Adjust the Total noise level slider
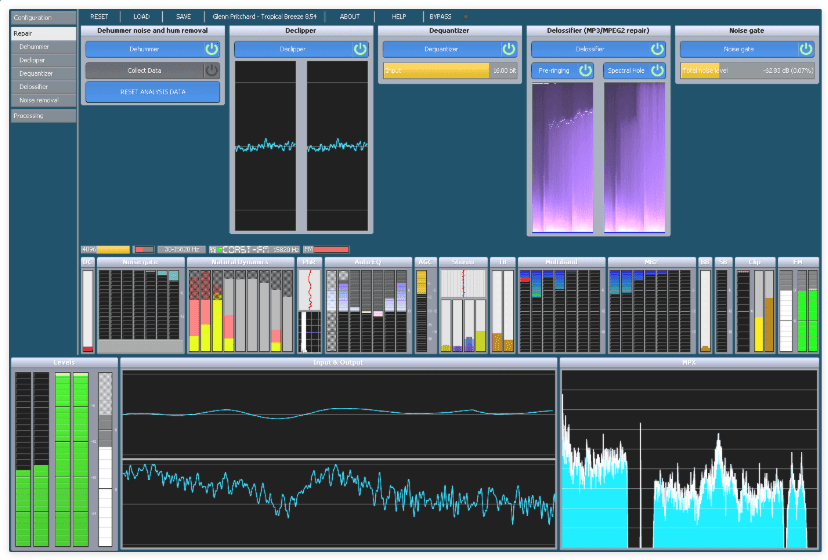828x560 pixels. point(747,70)
